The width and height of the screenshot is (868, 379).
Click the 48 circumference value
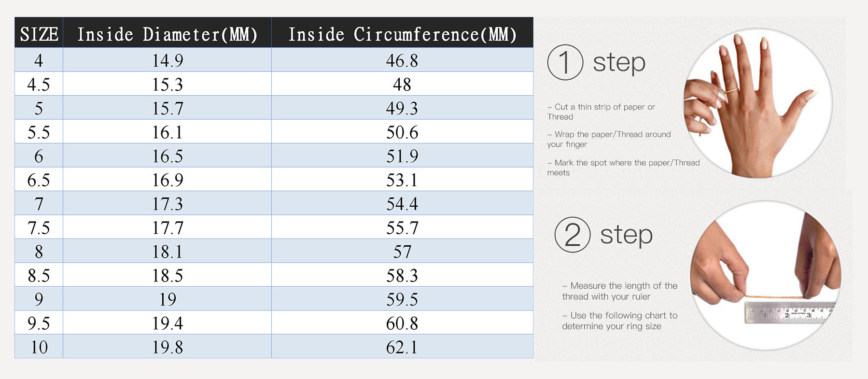click(x=402, y=84)
